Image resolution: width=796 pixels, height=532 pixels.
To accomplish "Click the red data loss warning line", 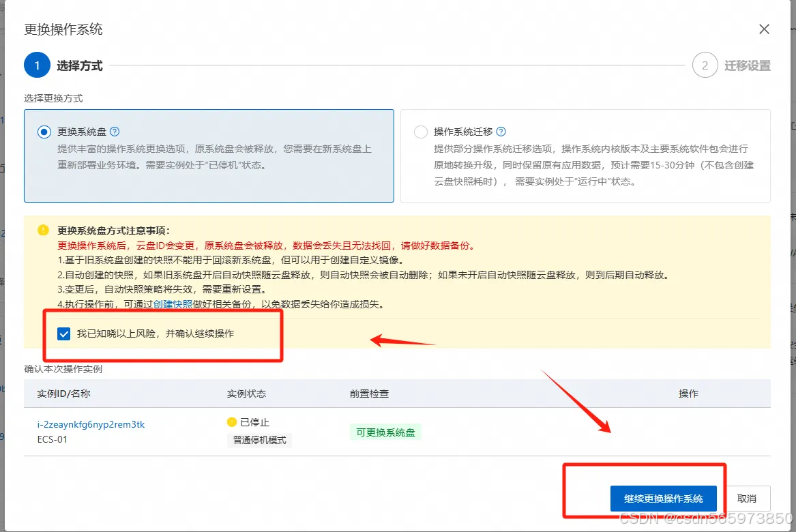I will (x=267, y=246).
